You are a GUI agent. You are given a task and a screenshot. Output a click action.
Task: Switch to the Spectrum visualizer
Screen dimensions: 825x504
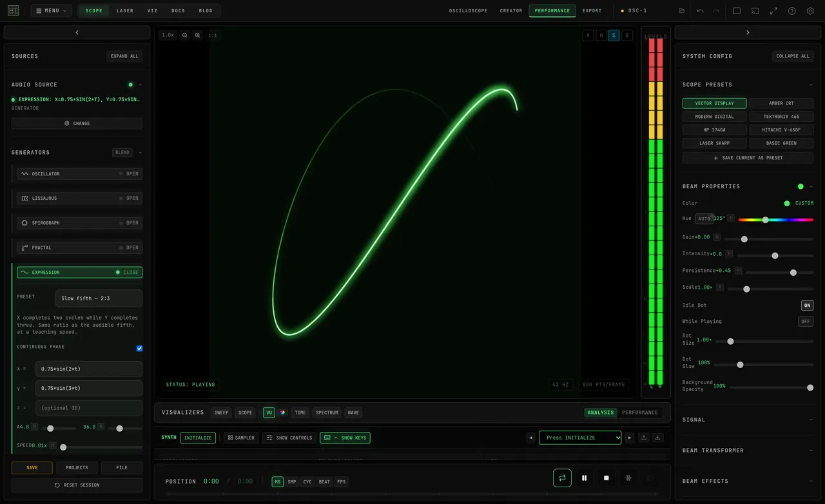[327, 412]
